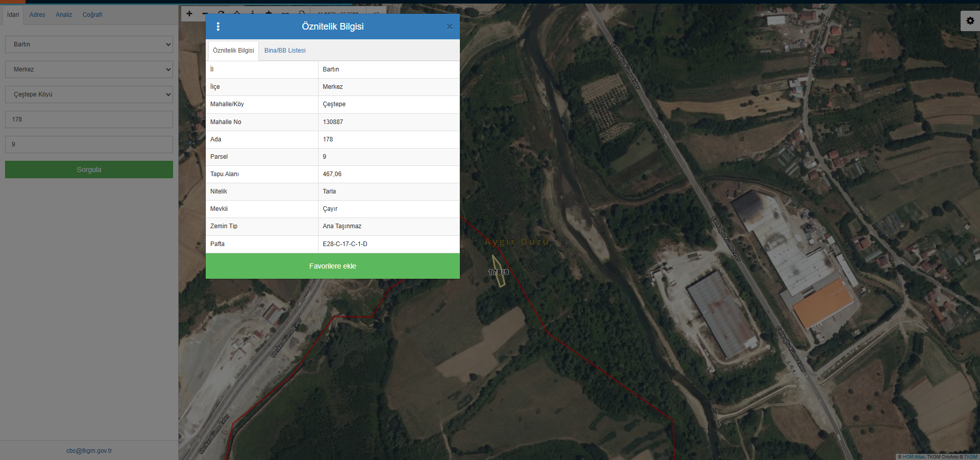Image resolution: width=980 pixels, height=460 pixels.
Task: Open the Adres tab
Action: [x=37, y=15]
